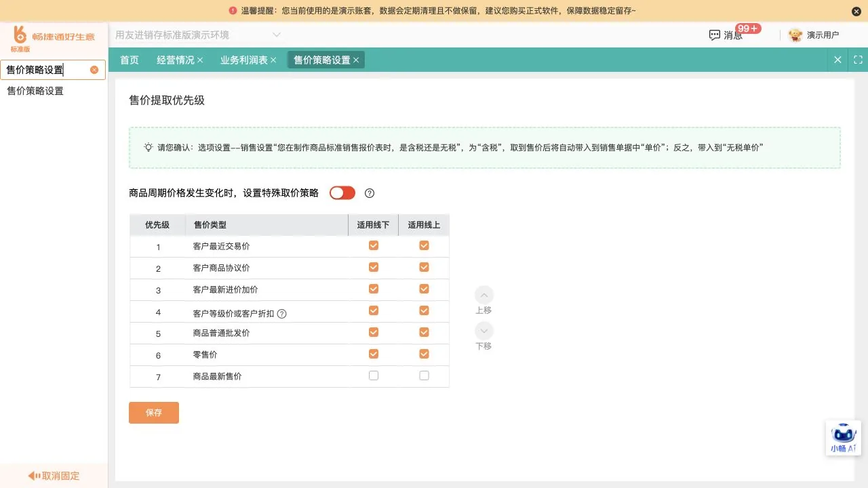Screen dimensions: 868x488
Task: Select the 商品普通批发价 row
Action: coord(290,333)
